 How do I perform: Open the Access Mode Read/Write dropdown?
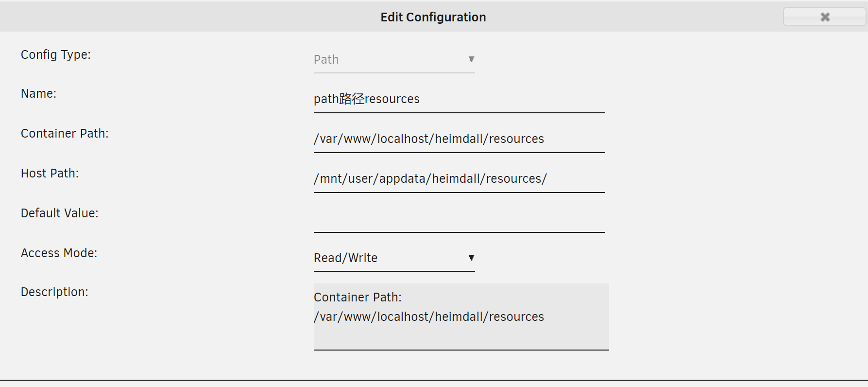(x=394, y=258)
